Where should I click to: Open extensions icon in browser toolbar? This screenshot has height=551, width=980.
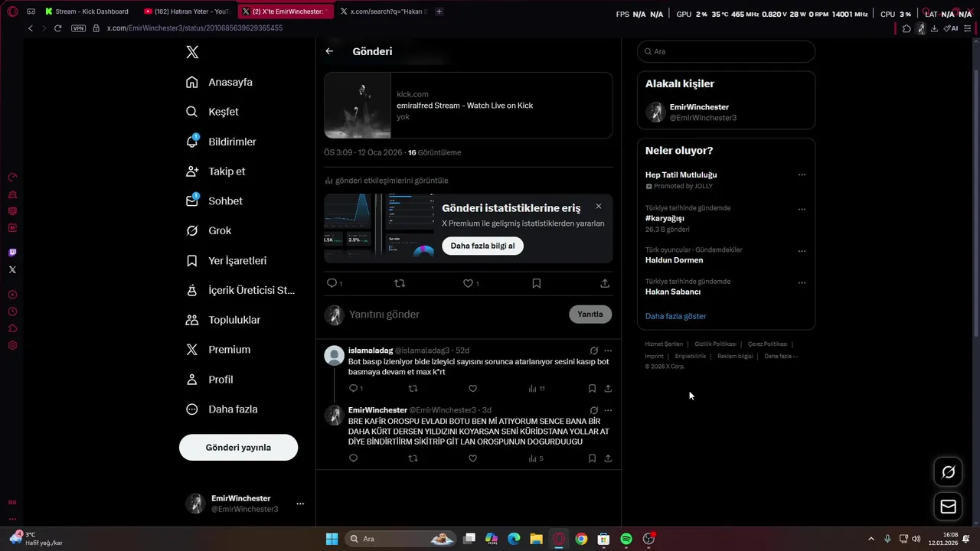pos(906,28)
